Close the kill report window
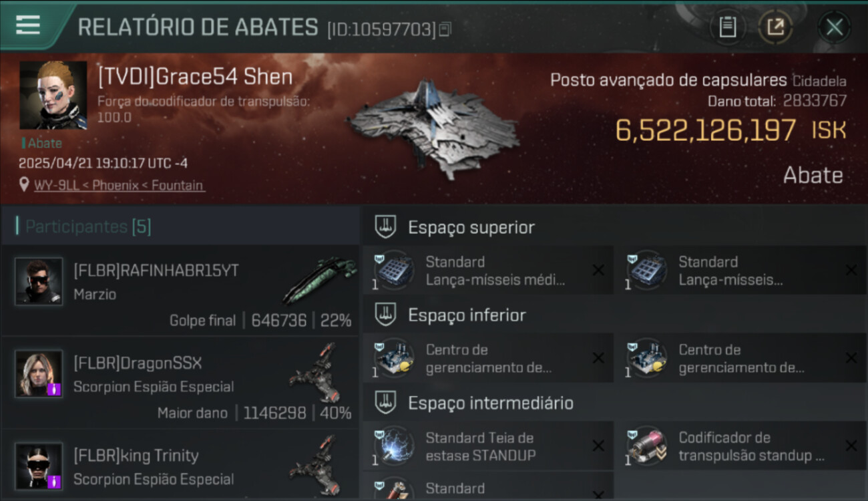868x501 pixels. [834, 27]
